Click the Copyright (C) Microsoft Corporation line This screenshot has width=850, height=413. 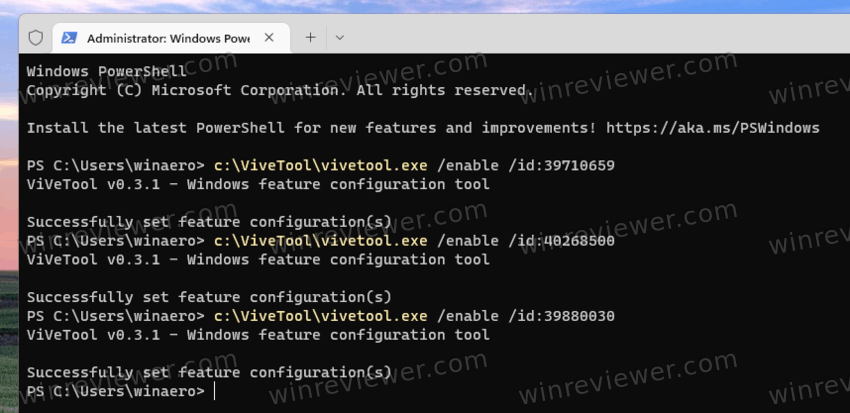[x=280, y=90]
